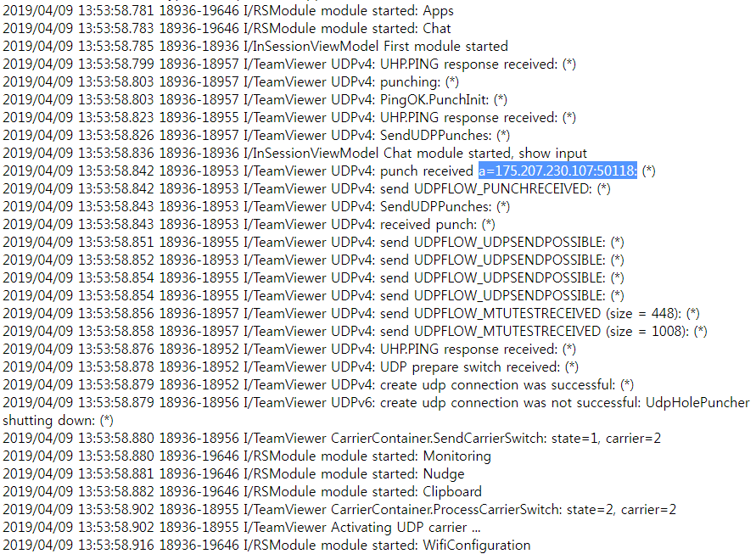
Task: Click UDPv6 'create udp connection was not successful' line
Action: [376, 403]
